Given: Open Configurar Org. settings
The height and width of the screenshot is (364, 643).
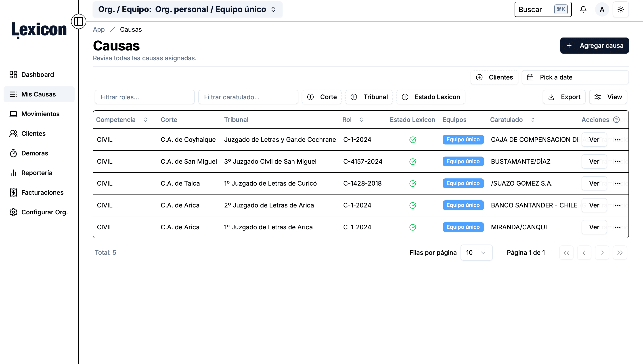Looking at the screenshot, I should pos(44,212).
